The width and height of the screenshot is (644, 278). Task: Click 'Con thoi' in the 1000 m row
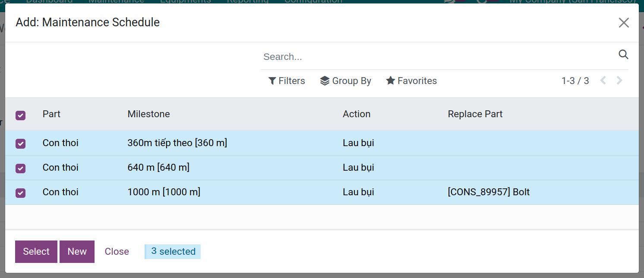60,192
